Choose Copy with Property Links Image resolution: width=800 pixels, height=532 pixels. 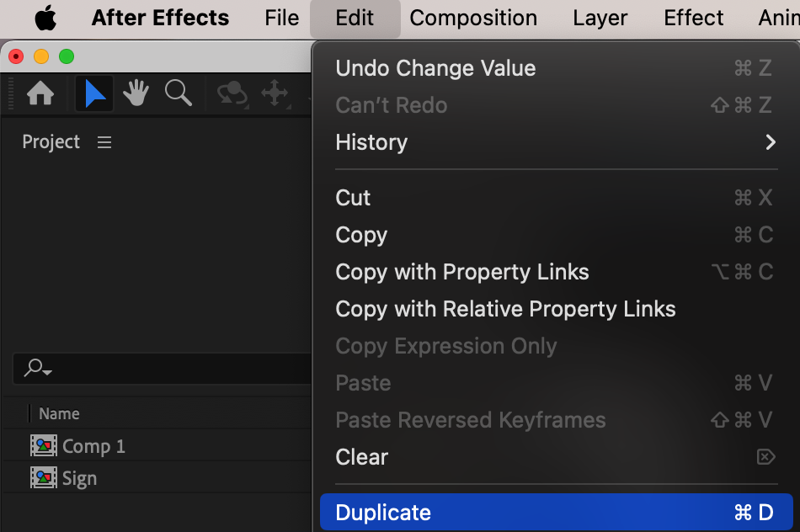coord(556,272)
